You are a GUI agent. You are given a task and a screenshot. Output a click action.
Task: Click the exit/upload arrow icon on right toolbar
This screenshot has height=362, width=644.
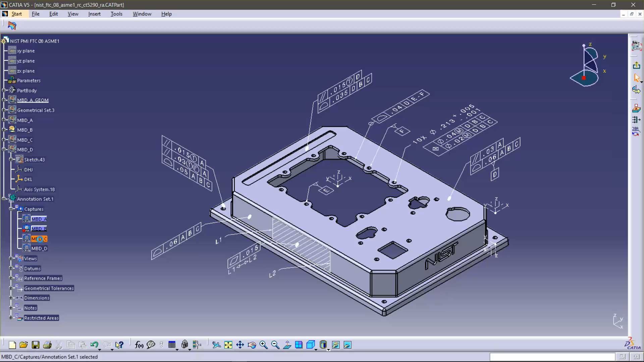pyautogui.click(x=636, y=65)
